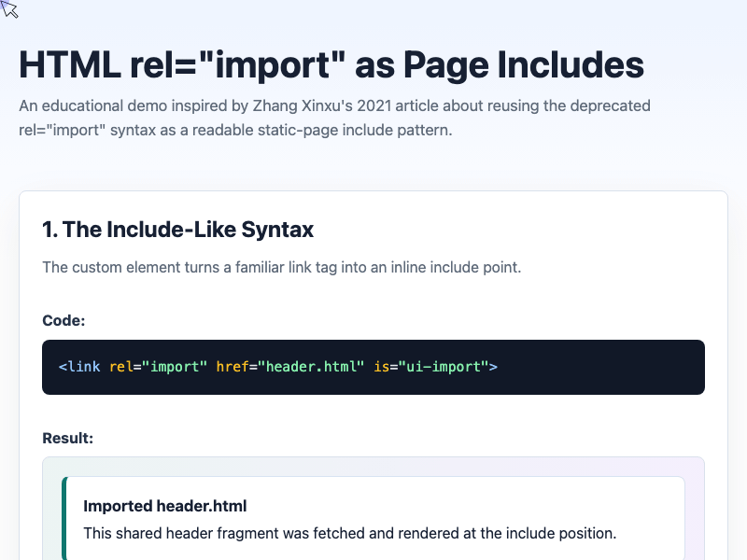Click the shared header fragment sentence
Screen dimensions: 747x560
349,533
